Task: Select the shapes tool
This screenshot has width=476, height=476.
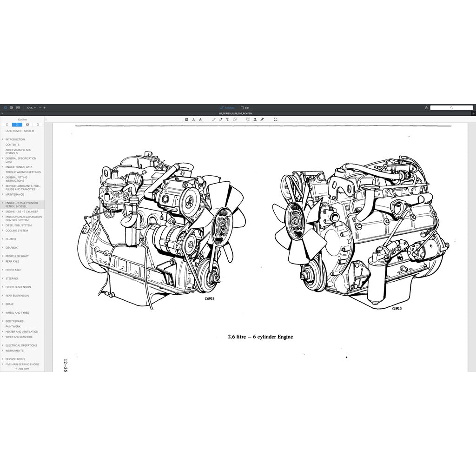Action: [x=235, y=119]
